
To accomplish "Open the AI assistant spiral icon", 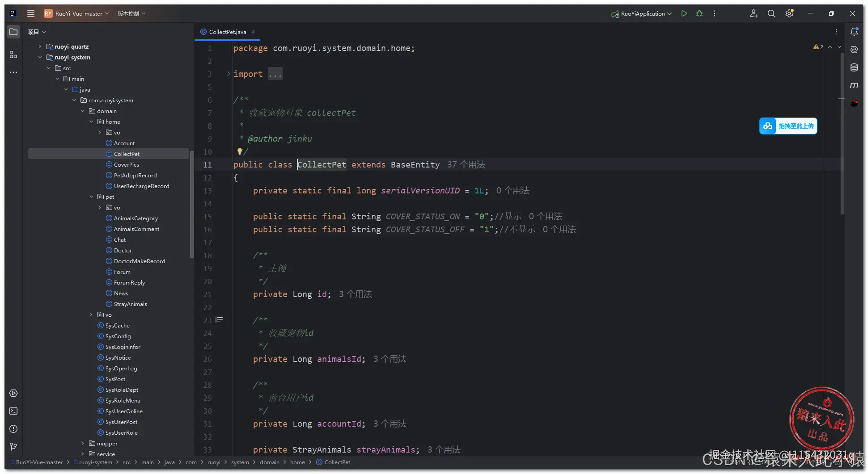I will pyautogui.click(x=854, y=50).
